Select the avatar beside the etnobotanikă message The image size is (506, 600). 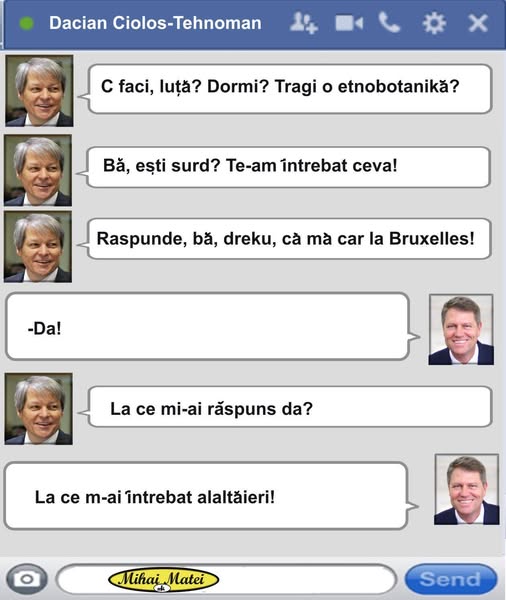[x=39, y=91]
